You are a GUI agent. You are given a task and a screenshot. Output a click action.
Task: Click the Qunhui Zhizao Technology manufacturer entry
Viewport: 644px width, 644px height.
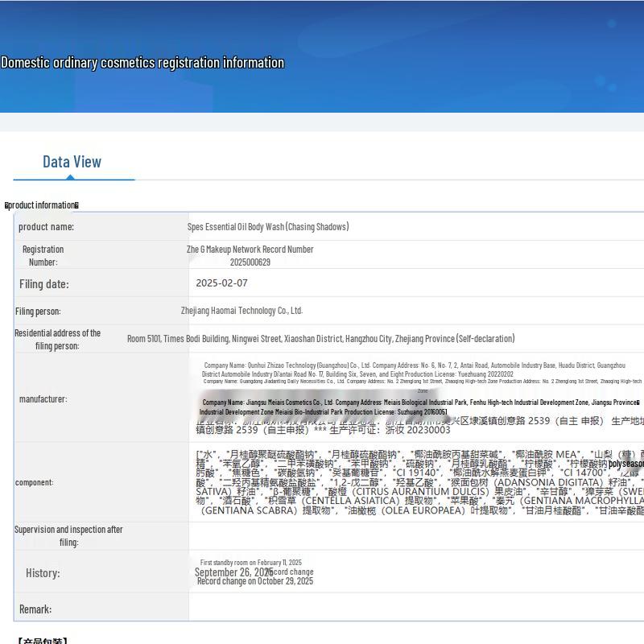413,369
